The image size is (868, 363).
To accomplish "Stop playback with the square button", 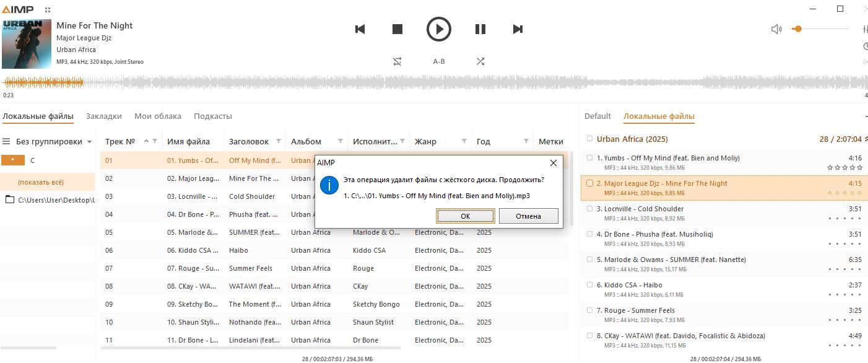I will pyautogui.click(x=397, y=29).
